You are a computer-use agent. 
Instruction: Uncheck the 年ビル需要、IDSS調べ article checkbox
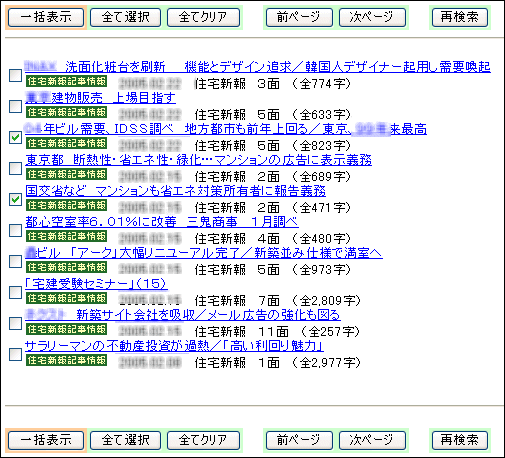15,137
